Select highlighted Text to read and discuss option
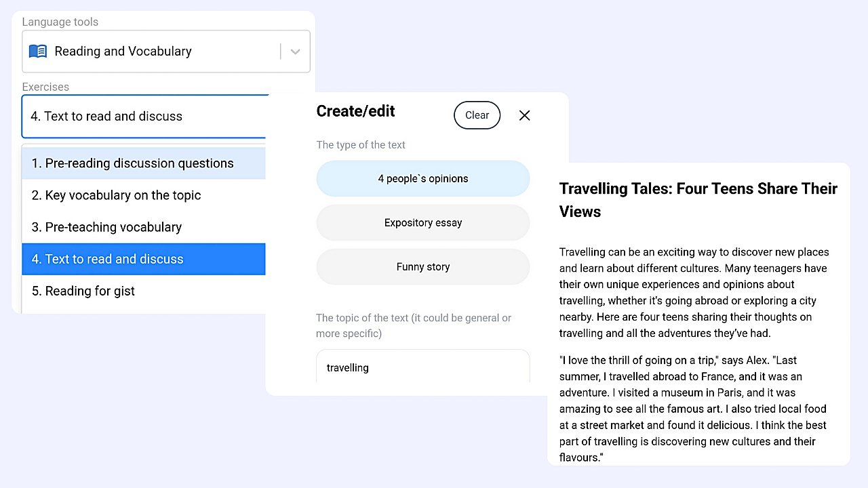Viewport: 868px width, 488px height. coord(144,259)
